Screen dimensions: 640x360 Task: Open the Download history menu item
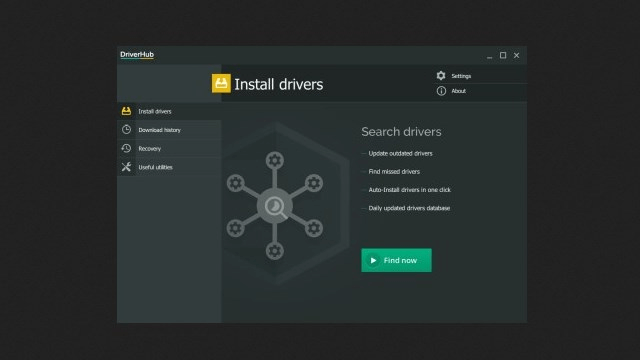click(169, 130)
